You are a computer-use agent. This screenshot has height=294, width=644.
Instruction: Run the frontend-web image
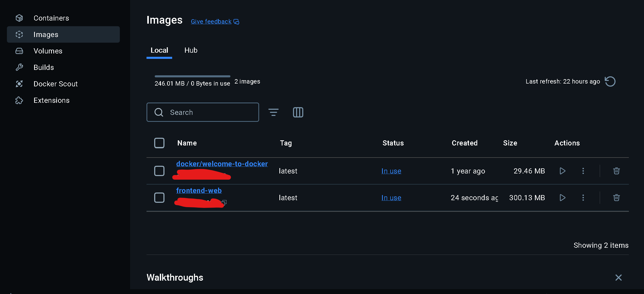[x=562, y=198]
